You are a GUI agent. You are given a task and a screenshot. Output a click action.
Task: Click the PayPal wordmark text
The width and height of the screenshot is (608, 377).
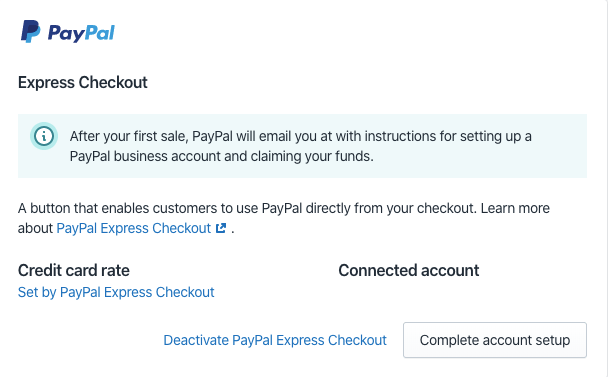pos(81,33)
